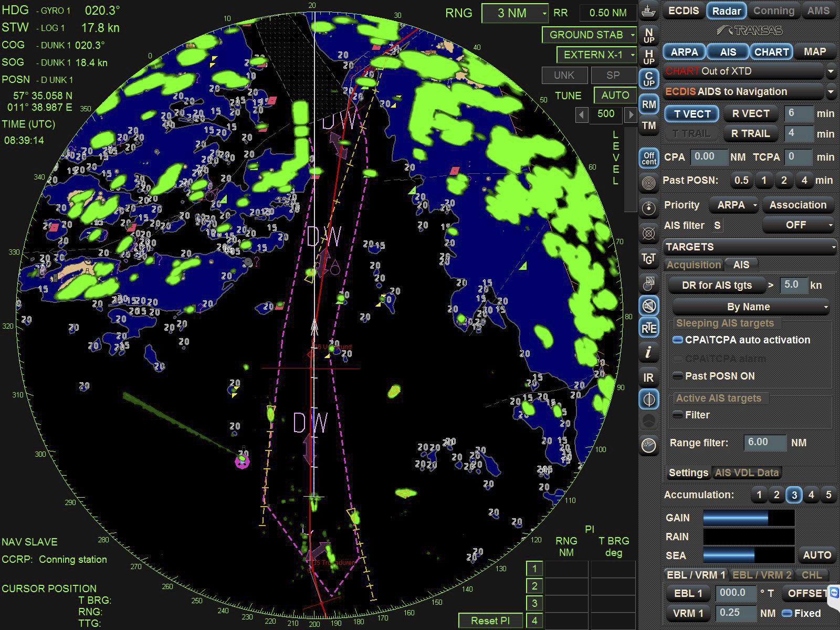Toggle the Off center button

point(649,158)
